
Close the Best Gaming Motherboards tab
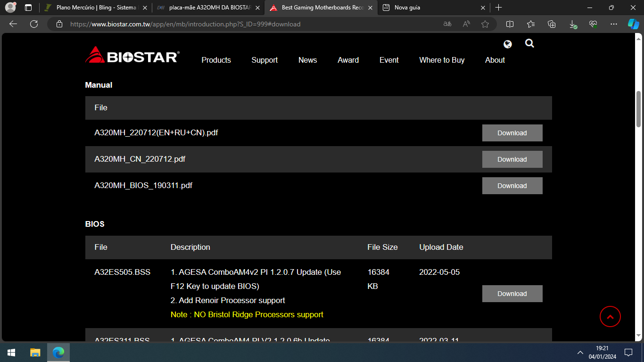click(x=371, y=8)
